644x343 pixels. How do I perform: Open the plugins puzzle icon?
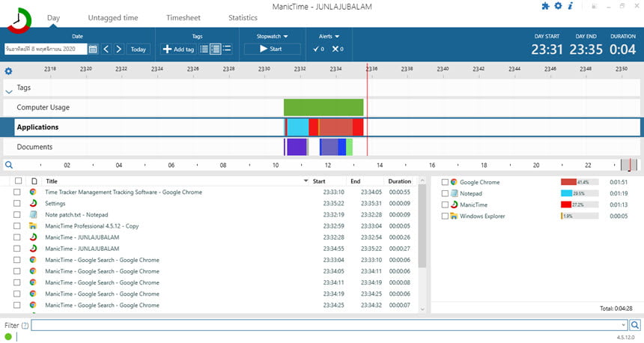tap(545, 6)
